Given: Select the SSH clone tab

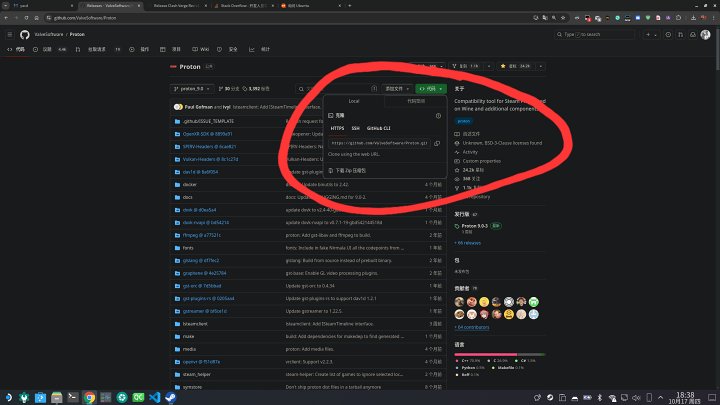Looking at the screenshot, I should 357,128.
